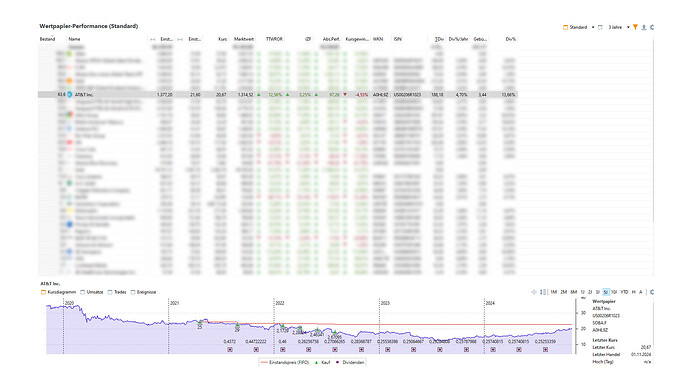Sort by the ISIN column header
690x388 pixels.
coord(397,39)
